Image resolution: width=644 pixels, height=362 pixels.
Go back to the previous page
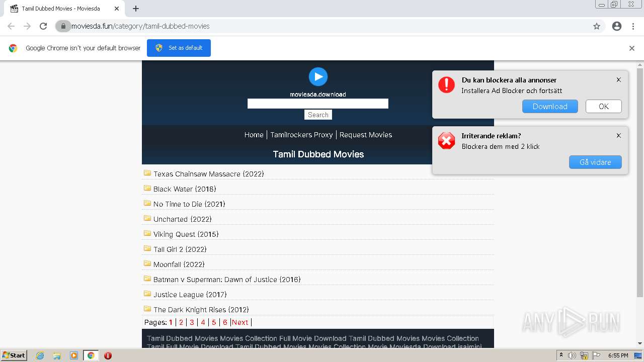pyautogui.click(x=11, y=26)
